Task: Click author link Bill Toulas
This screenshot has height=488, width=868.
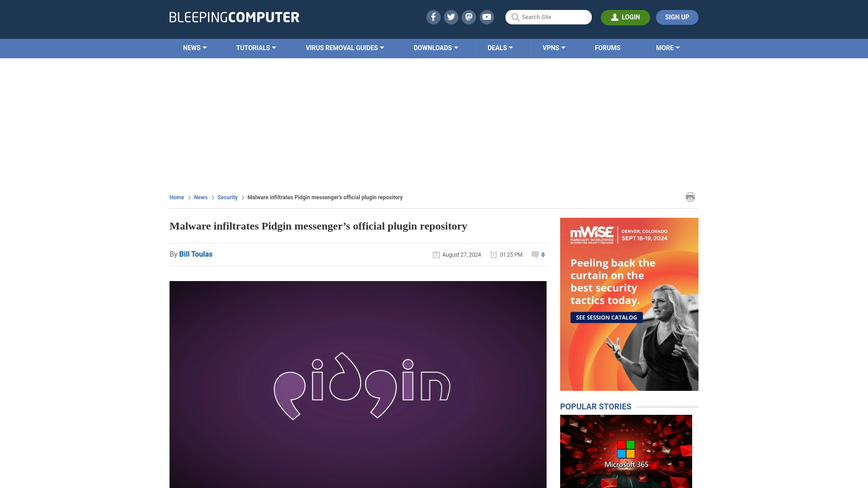Action: (196, 254)
